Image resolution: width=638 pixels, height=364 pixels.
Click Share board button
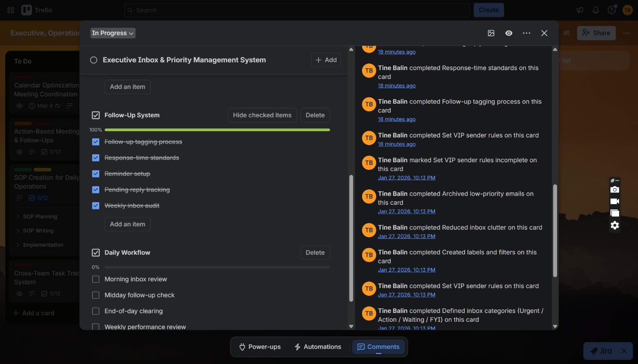pyautogui.click(x=596, y=33)
